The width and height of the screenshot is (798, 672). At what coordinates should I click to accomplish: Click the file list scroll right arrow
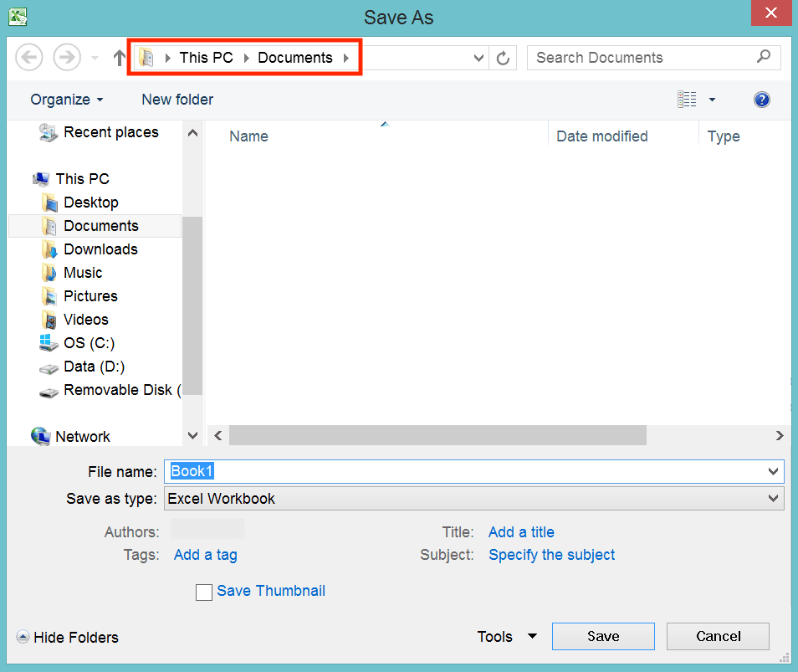click(x=779, y=435)
